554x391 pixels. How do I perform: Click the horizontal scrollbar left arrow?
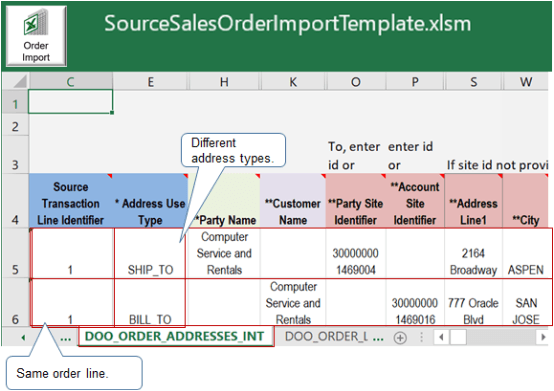[441, 337]
